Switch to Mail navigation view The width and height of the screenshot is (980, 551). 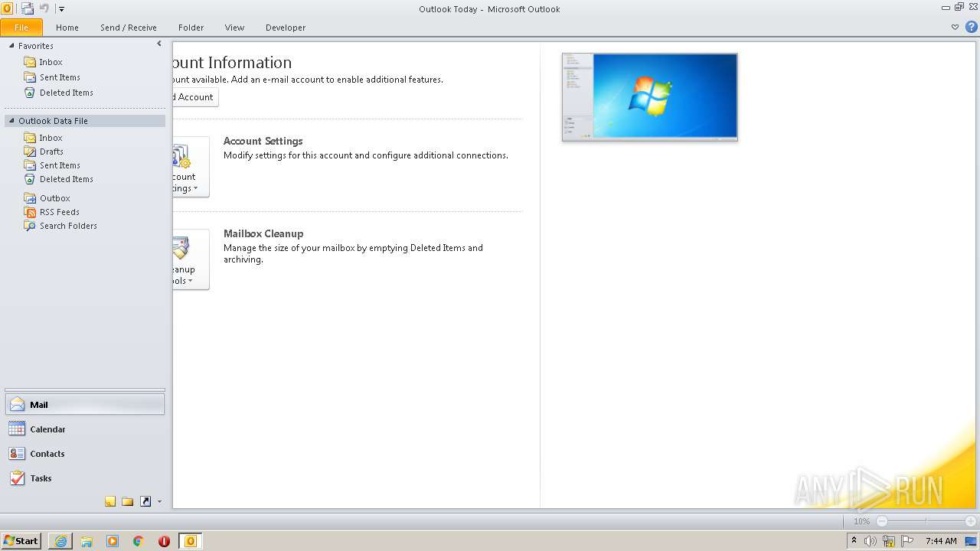click(x=85, y=405)
